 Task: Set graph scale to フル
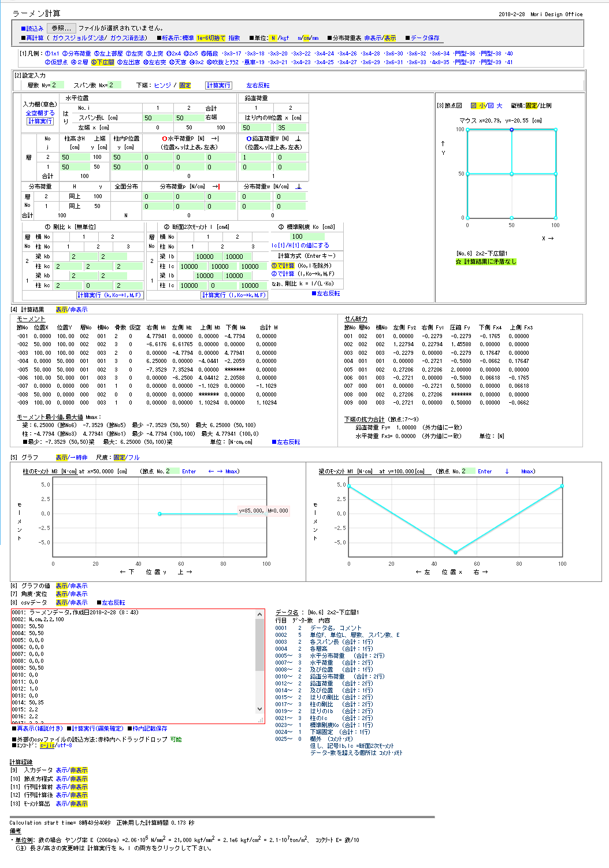(x=133, y=458)
